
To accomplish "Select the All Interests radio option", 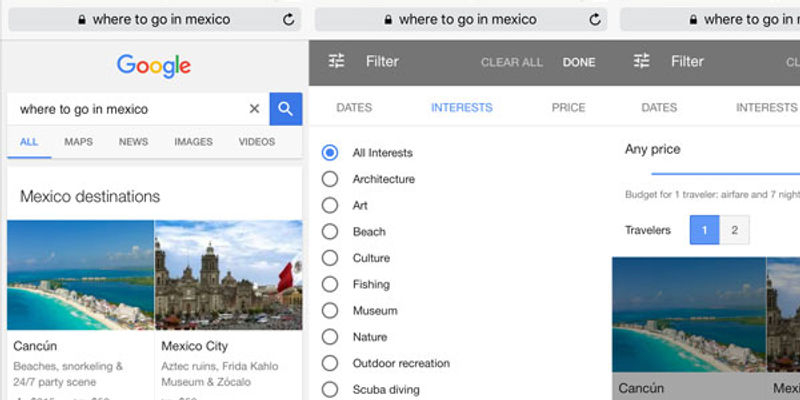I will [x=330, y=153].
